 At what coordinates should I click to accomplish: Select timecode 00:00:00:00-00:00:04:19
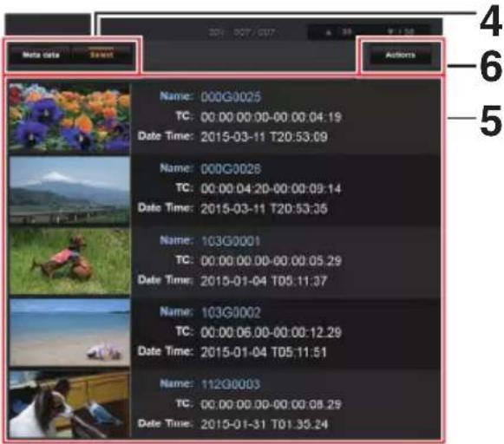pos(271,117)
